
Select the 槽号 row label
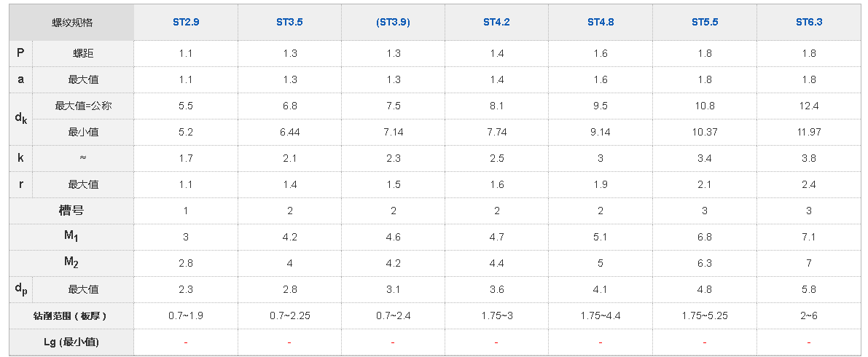pyautogui.click(x=71, y=211)
